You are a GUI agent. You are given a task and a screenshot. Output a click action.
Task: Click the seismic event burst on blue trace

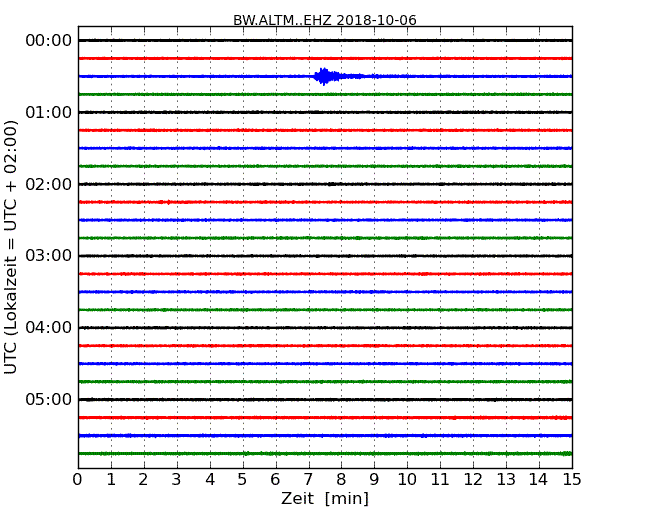click(325, 76)
